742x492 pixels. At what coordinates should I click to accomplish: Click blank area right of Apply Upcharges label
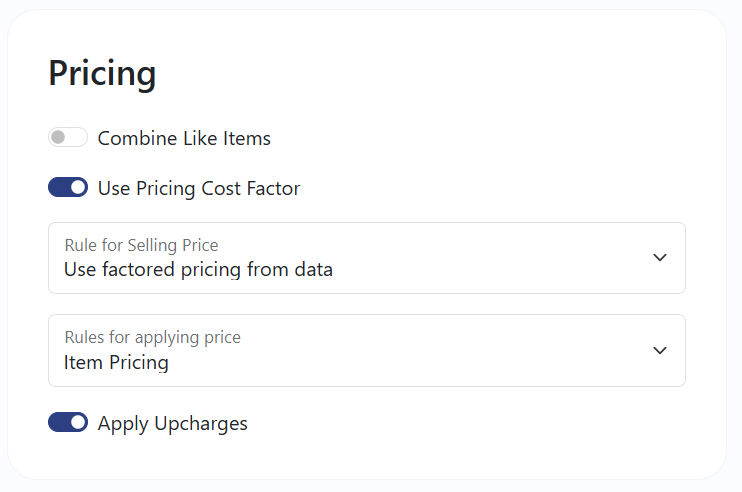(x=460, y=424)
